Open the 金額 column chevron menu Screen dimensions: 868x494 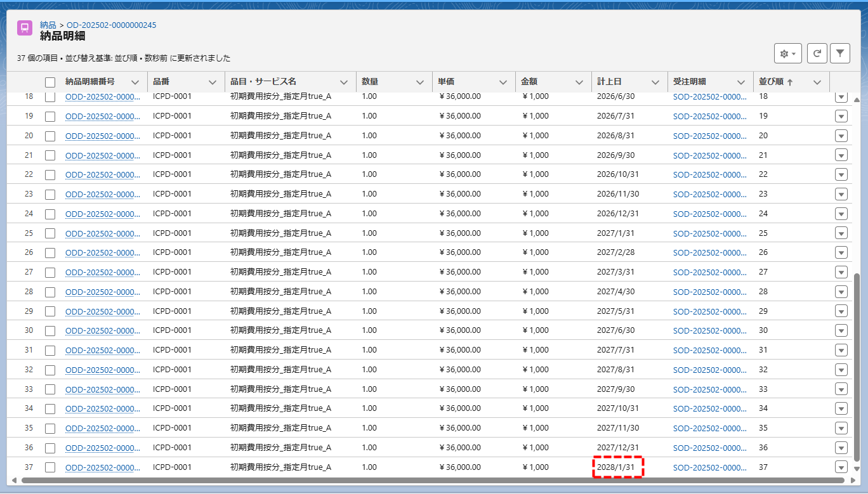[x=579, y=82]
